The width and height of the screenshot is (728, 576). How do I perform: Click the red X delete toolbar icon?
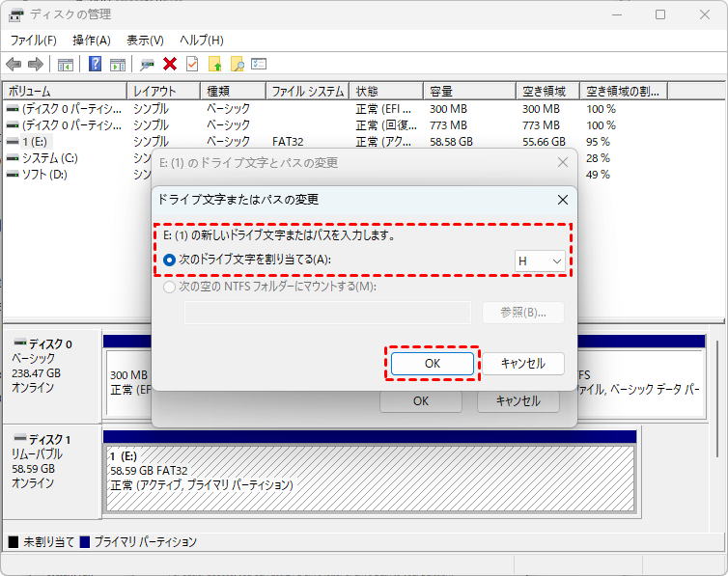[170, 64]
